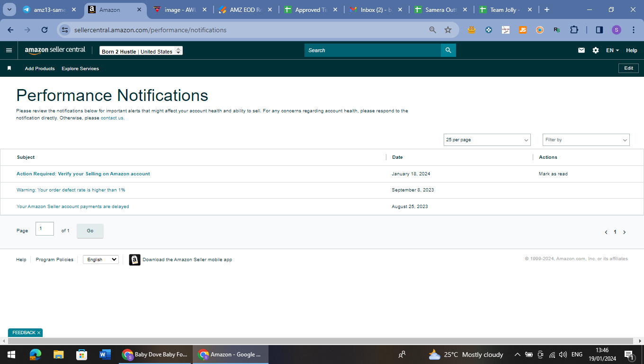This screenshot has width=644, height=364.
Task: Click the teal search magnifier button
Action: pyautogui.click(x=448, y=50)
